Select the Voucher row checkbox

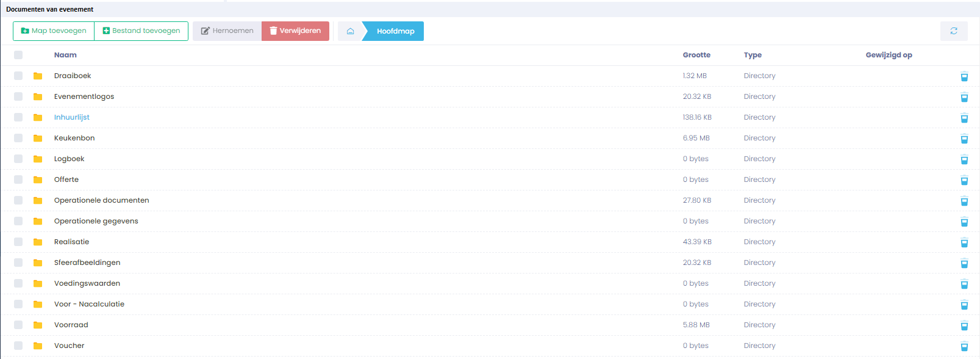18,346
